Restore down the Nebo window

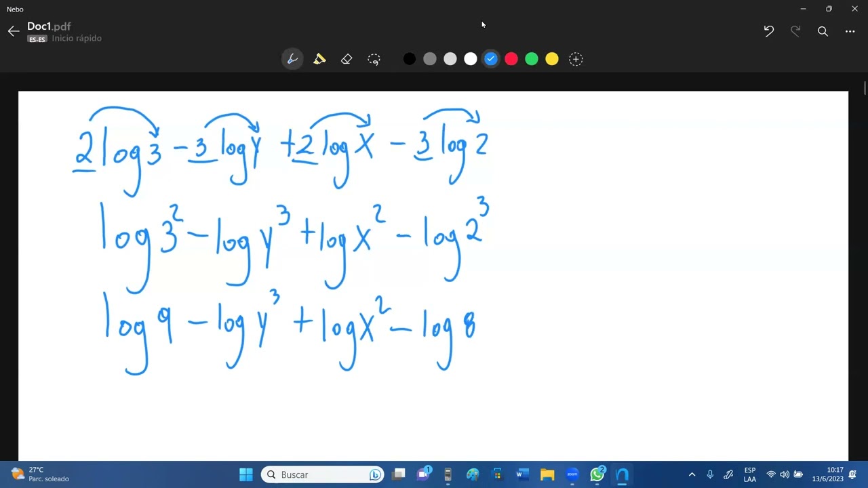click(829, 9)
